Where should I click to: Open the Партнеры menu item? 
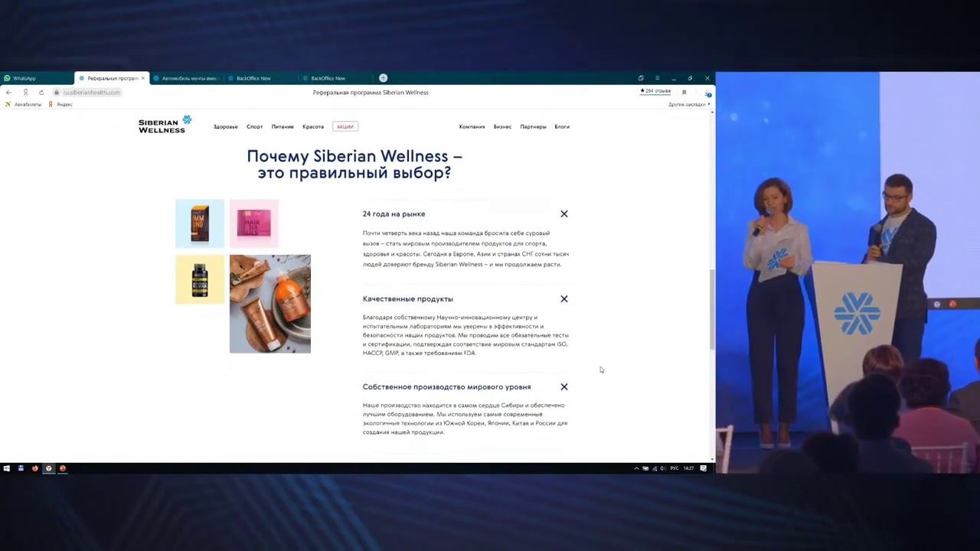click(534, 126)
